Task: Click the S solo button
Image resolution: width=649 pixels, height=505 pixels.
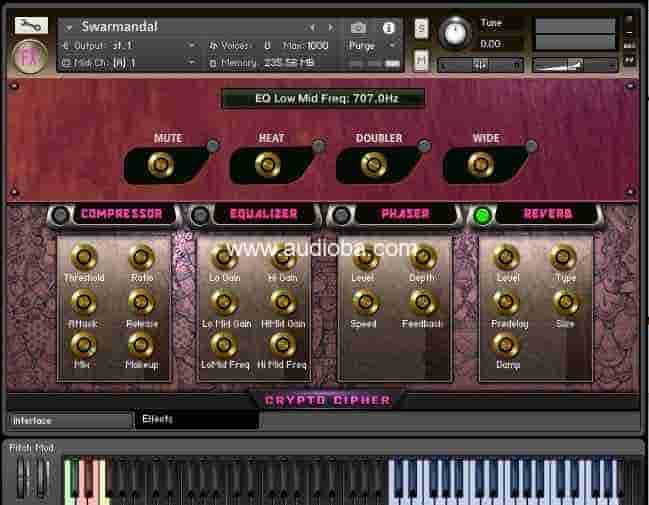Action: 421,28
